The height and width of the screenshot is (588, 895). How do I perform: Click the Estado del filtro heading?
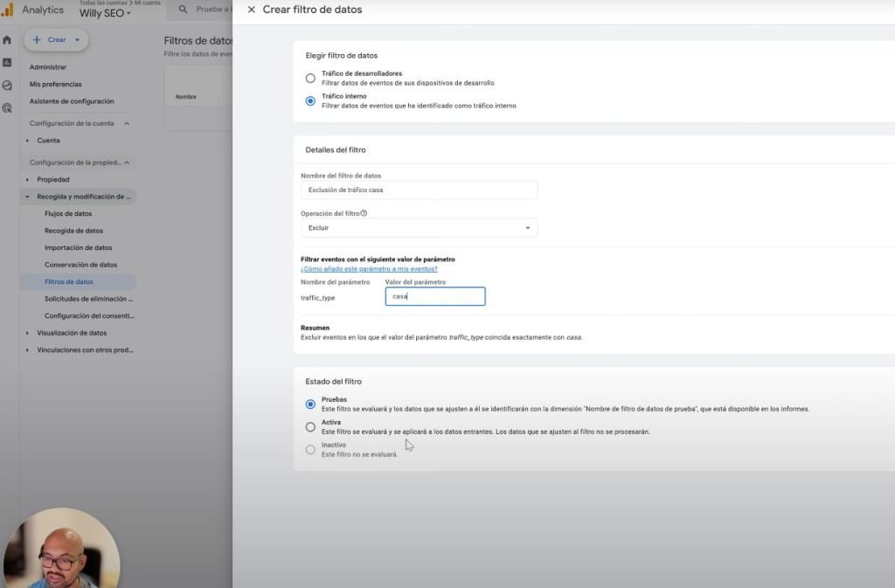[333, 382]
